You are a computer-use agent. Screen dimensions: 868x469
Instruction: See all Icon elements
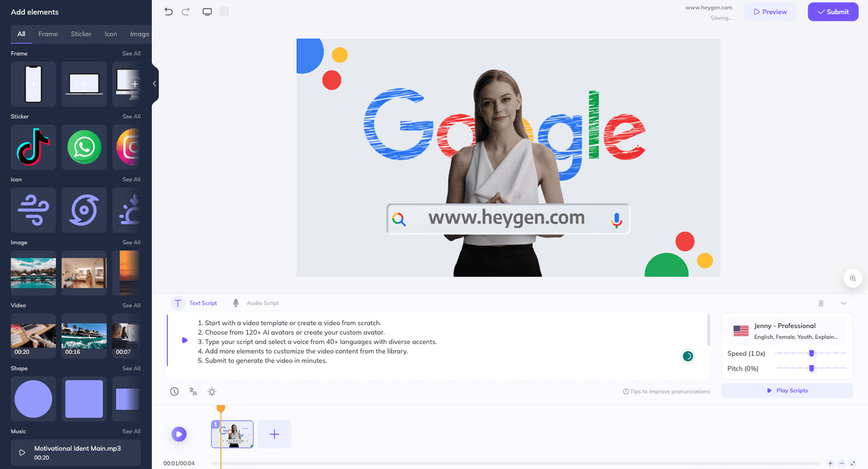click(x=132, y=180)
